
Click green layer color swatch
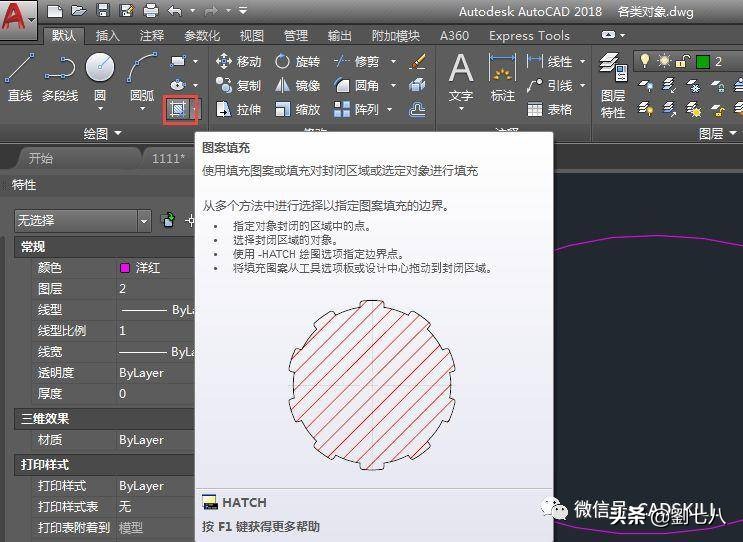coord(703,62)
